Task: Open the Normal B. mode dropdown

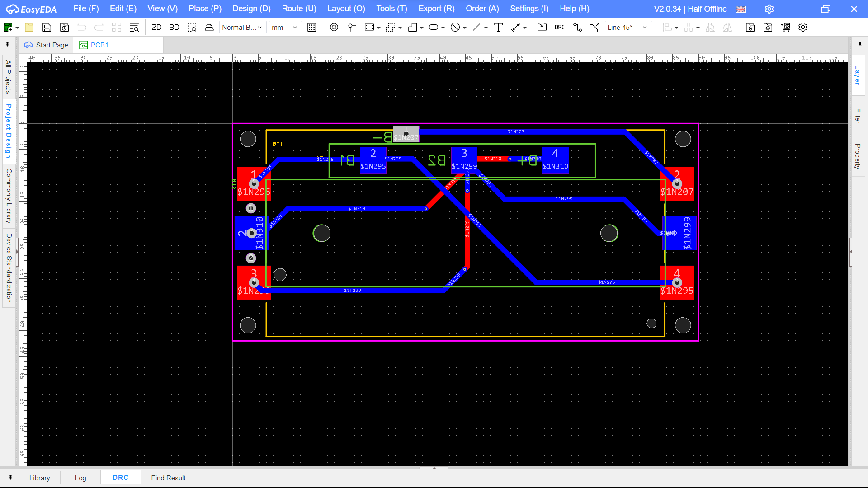Action: (242, 27)
